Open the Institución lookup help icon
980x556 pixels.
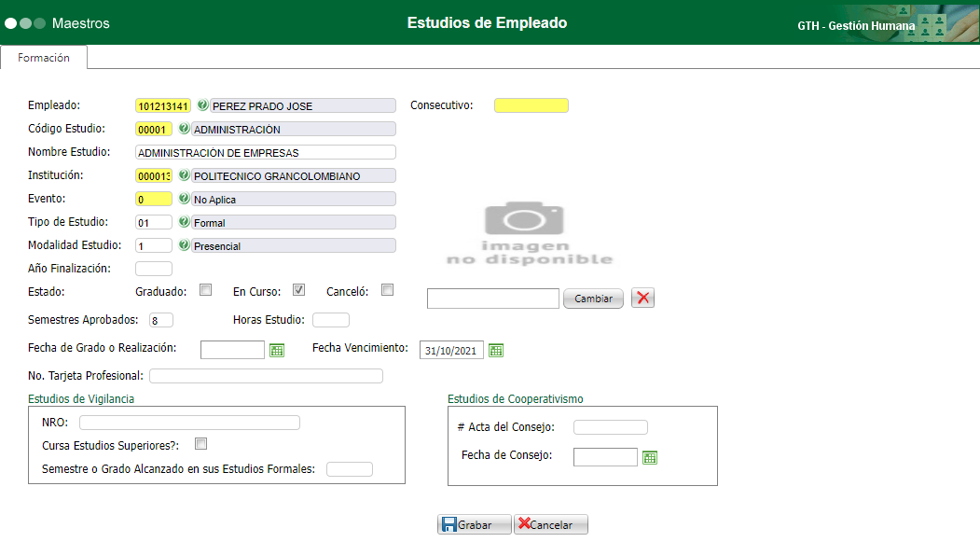185,174
